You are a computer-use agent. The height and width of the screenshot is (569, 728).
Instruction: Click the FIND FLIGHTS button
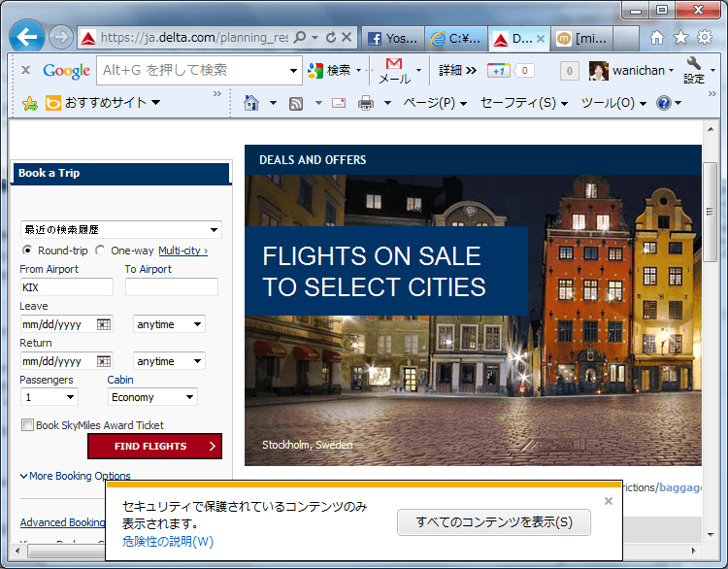154,447
